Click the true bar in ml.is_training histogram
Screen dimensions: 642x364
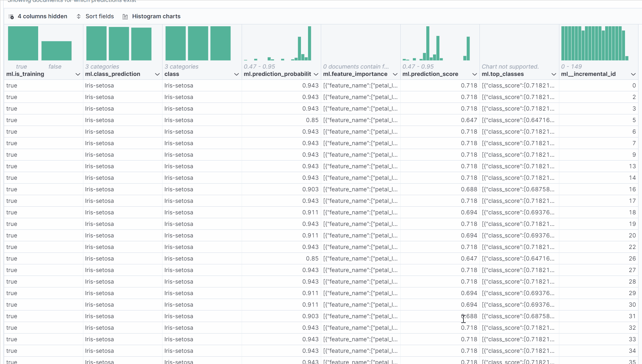click(x=23, y=43)
